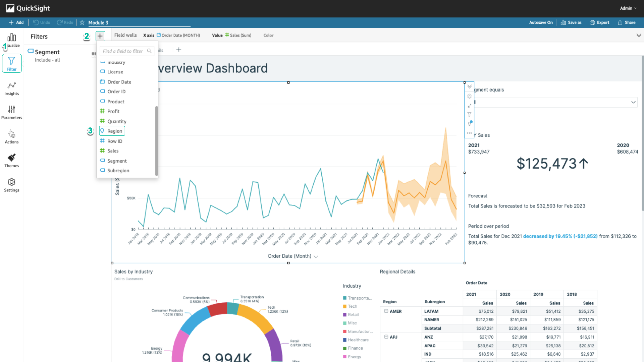644x362 pixels.
Task: Select Subregion field in filter list
Action: (x=118, y=171)
